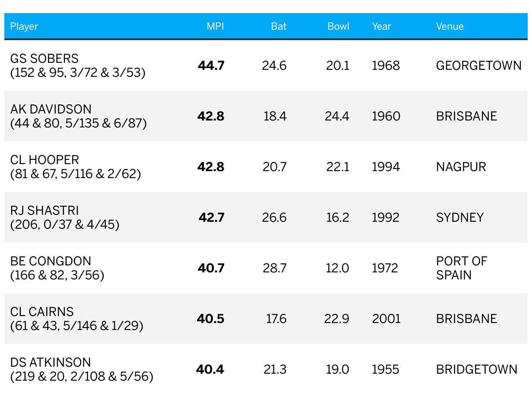Image resolution: width=532 pixels, height=399 pixels.
Task: Select the Year column header
Action: 382,26
